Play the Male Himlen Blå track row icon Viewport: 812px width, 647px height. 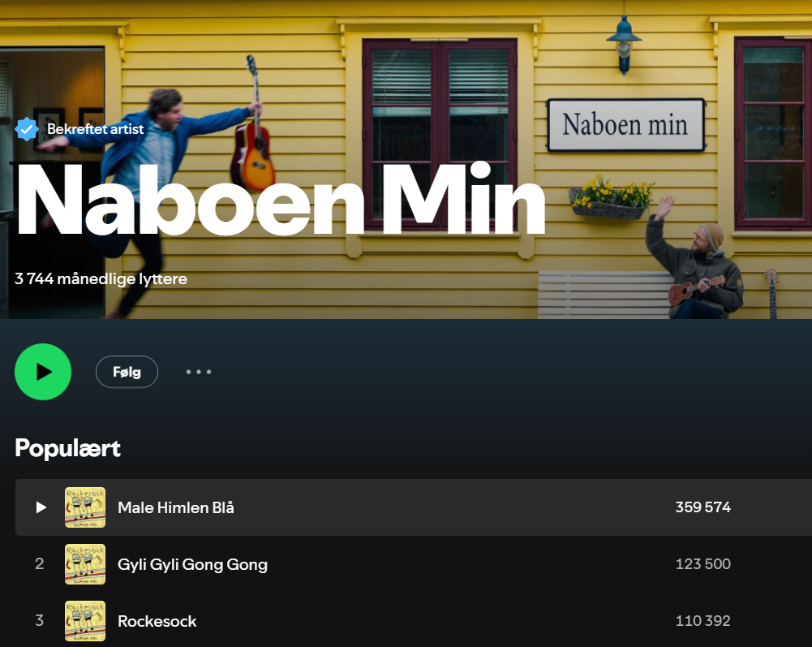pyautogui.click(x=41, y=507)
